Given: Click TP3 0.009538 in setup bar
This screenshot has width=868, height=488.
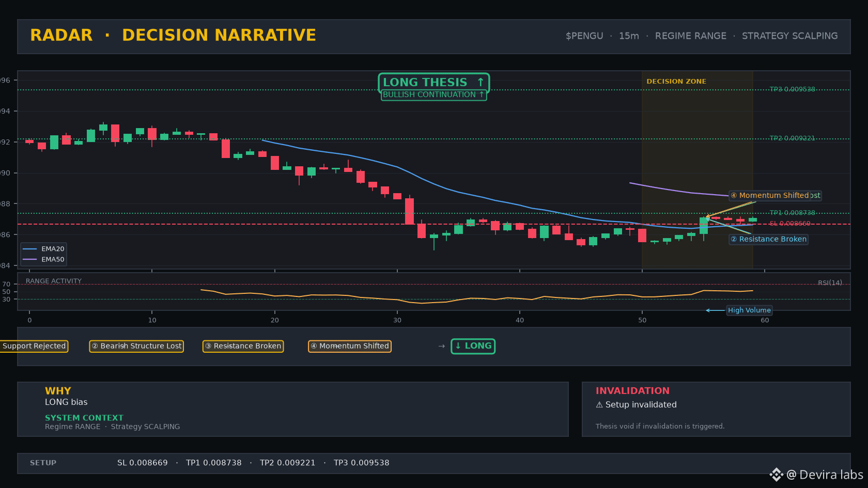Looking at the screenshot, I should pyautogui.click(x=362, y=463).
